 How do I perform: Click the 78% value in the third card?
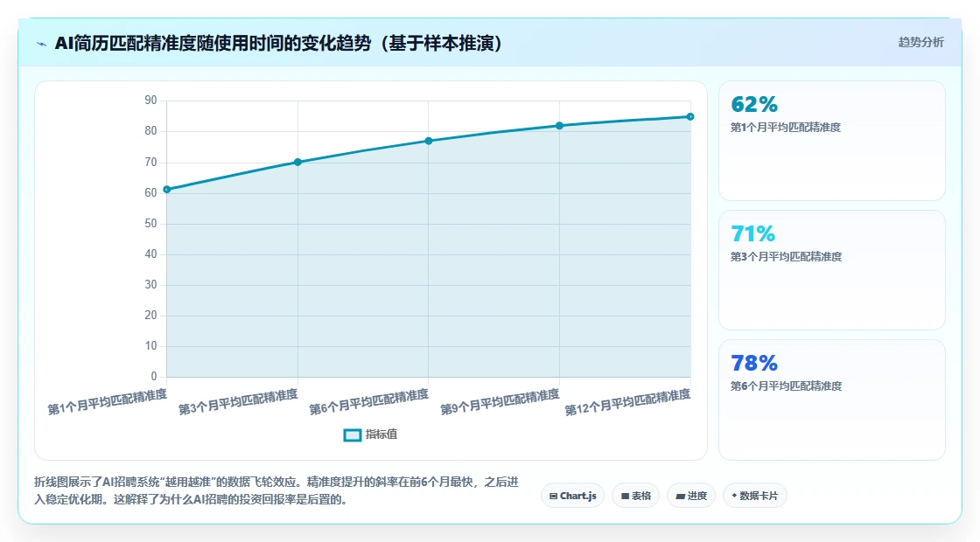pos(754,363)
